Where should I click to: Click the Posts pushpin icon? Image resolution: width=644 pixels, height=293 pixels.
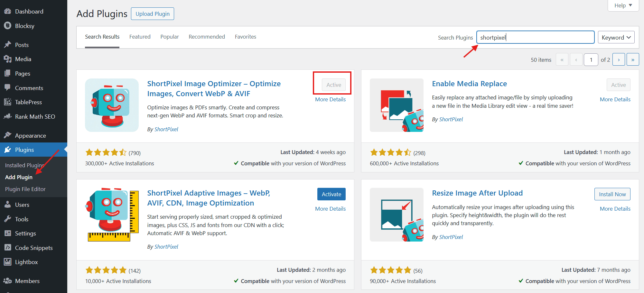click(8, 45)
